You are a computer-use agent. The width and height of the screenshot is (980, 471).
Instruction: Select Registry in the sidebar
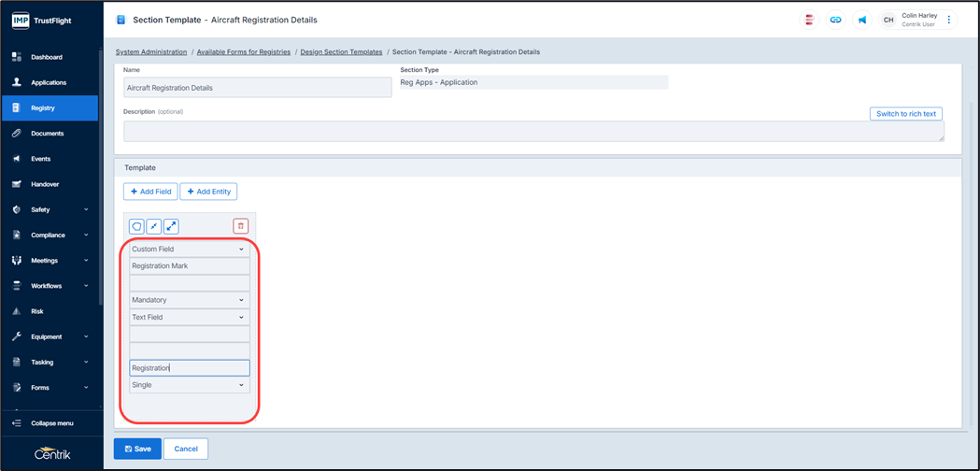point(50,108)
